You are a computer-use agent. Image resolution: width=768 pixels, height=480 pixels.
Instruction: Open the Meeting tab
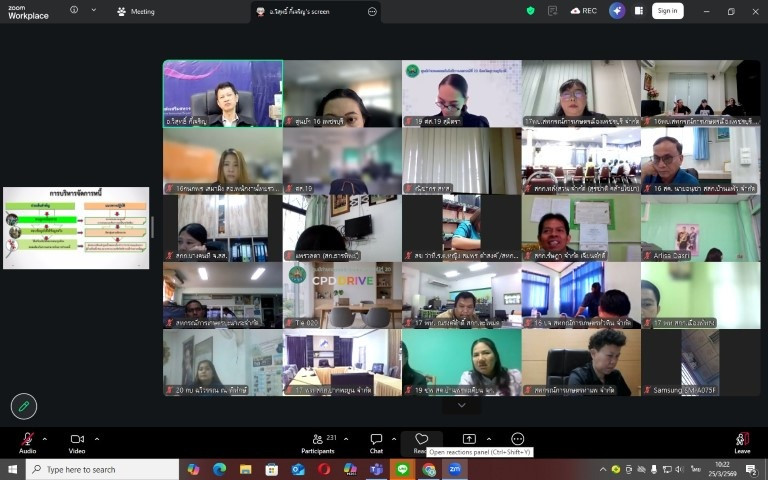pos(136,11)
